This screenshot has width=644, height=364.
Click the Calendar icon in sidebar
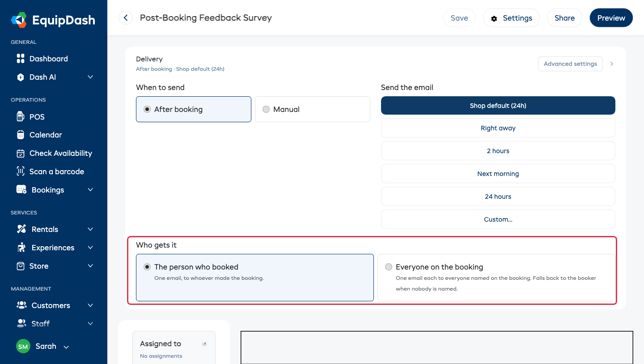[20, 135]
